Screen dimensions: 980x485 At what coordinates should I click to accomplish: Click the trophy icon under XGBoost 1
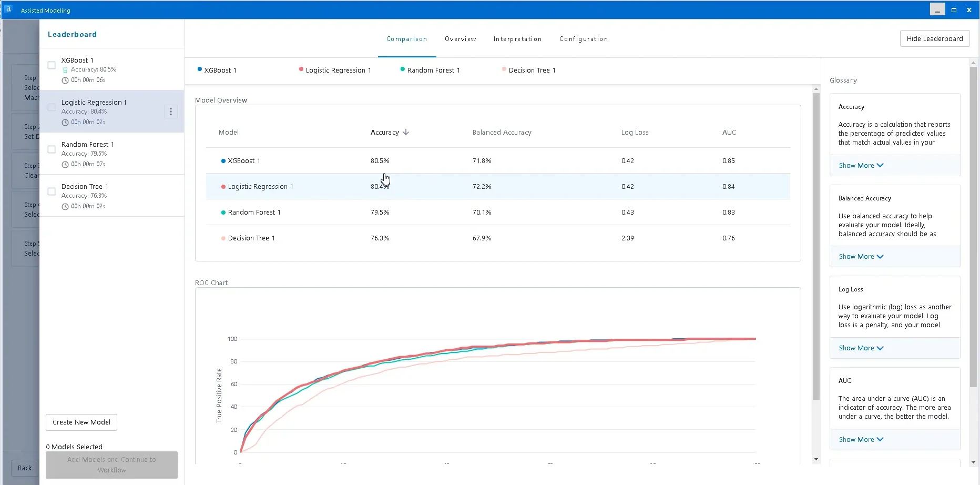tap(65, 69)
